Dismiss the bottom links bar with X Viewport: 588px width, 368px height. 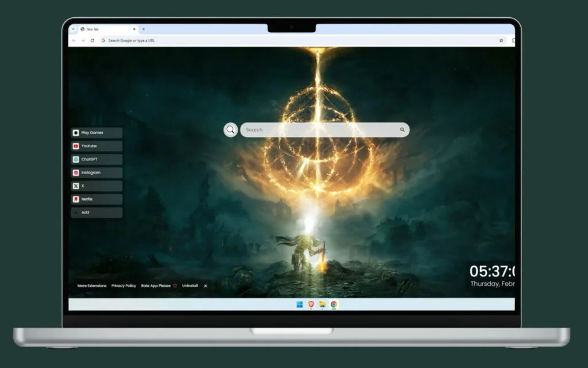pyautogui.click(x=206, y=286)
